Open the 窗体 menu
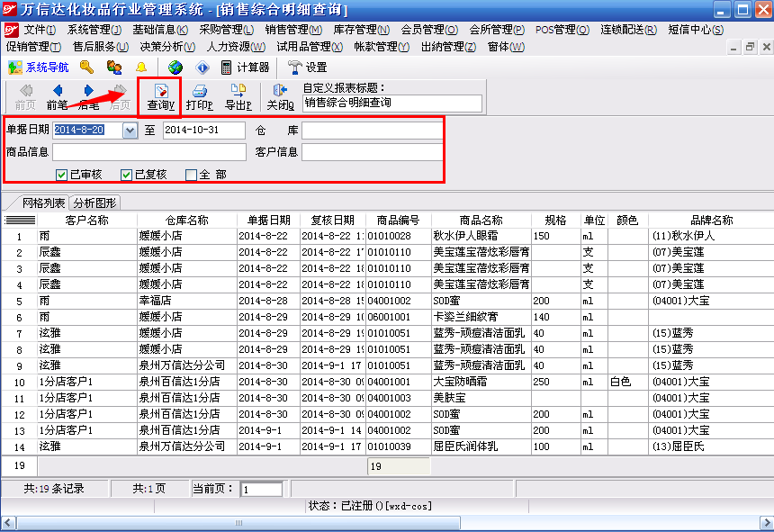774x532 pixels. click(x=506, y=47)
